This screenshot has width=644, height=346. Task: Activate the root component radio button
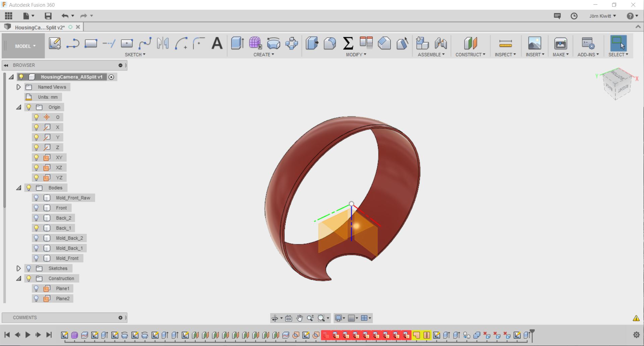111,77
